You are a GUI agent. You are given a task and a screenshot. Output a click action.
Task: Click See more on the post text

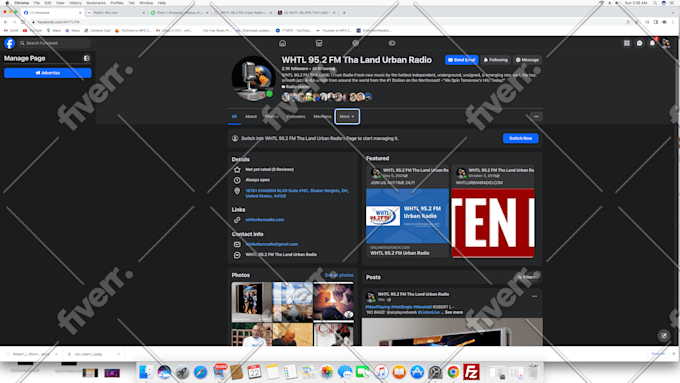(454, 312)
